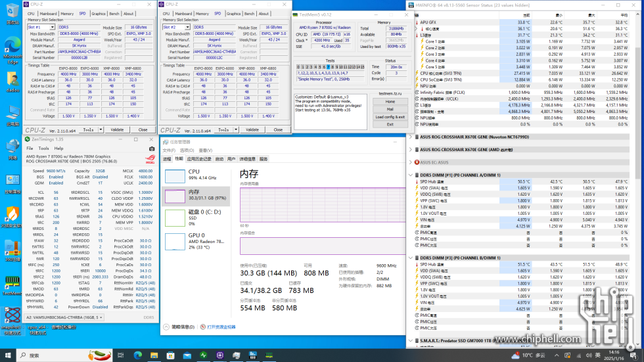Image resolution: width=644 pixels, height=362 pixels.
Task: Click the ASUS EC red error icon
Action: pyautogui.click(x=417, y=162)
